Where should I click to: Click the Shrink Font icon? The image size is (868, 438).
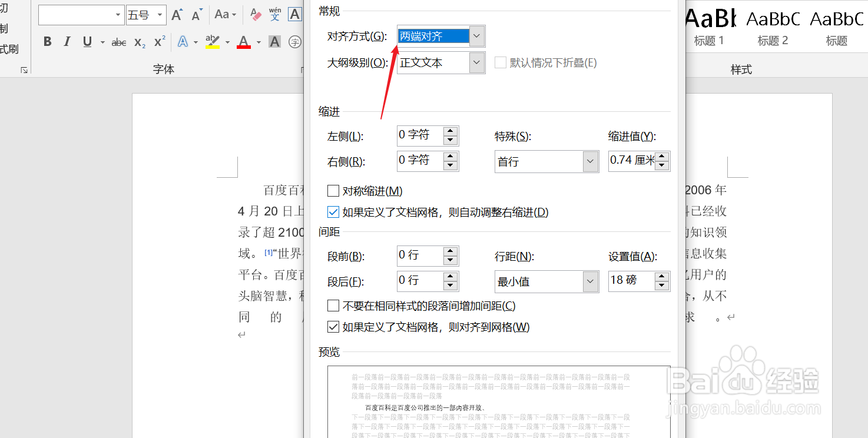[197, 15]
